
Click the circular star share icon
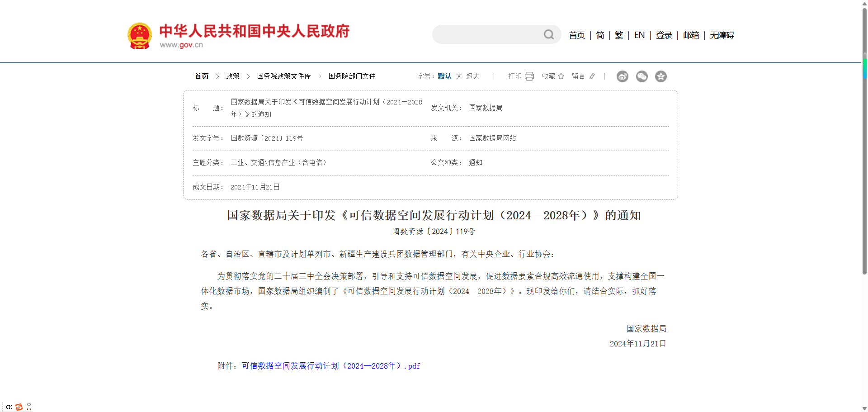(660, 76)
